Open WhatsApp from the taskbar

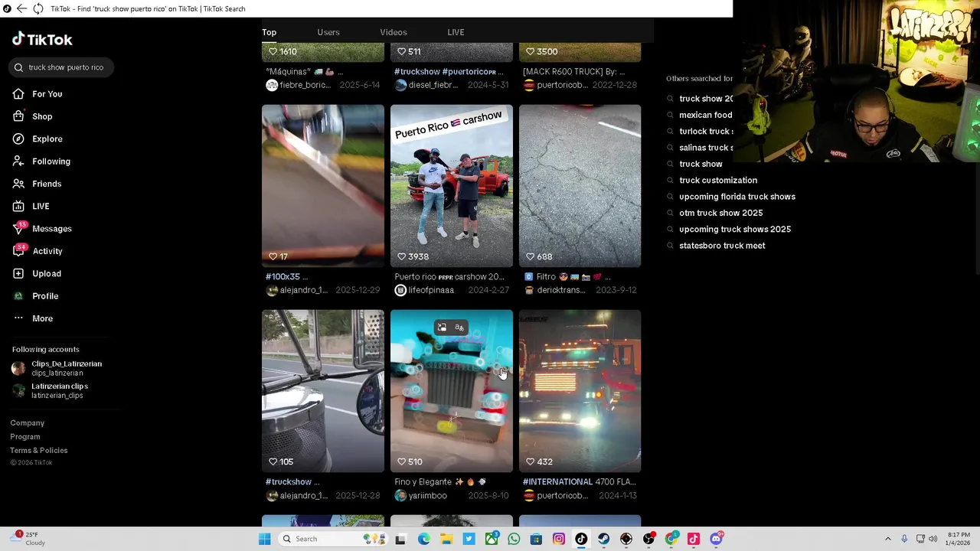[x=514, y=539]
